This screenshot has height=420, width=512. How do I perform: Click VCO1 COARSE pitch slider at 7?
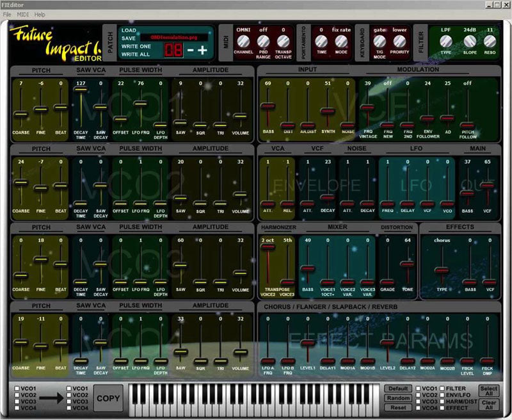pyautogui.click(x=20, y=114)
